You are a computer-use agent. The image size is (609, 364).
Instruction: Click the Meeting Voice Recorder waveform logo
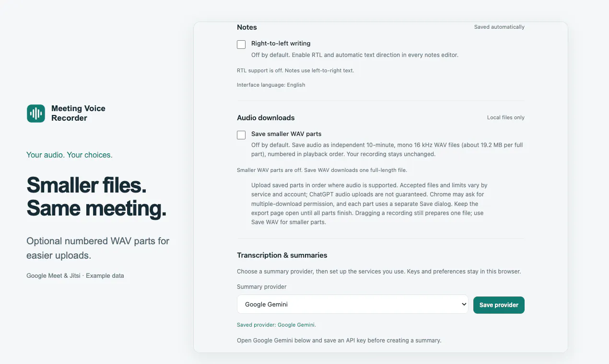36,114
